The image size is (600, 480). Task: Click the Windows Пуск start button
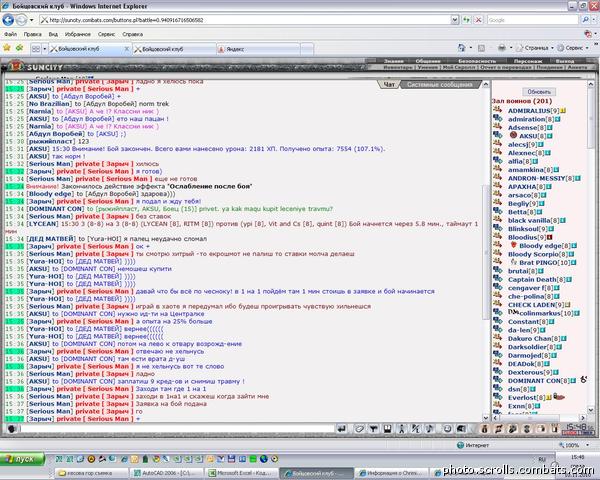click(x=22, y=459)
